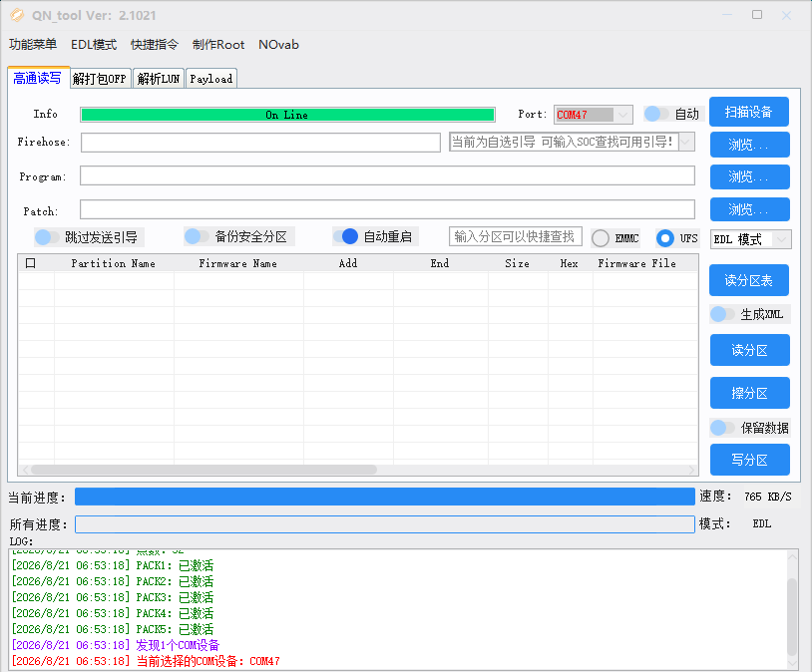Image resolution: width=812 pixels, height=672 pixels.
Task: Disable the 自动重启 auto reboot switch
Action: tap(345, 236)
